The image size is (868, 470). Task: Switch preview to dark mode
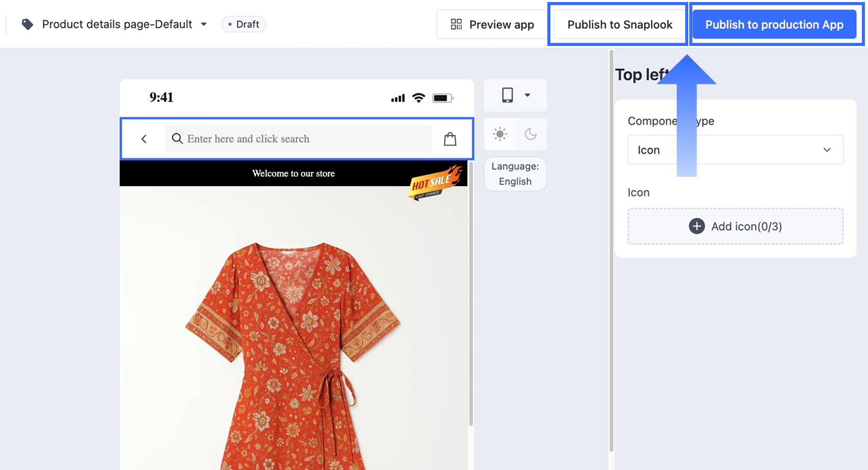pyautogui.click(x=531, y=134)
